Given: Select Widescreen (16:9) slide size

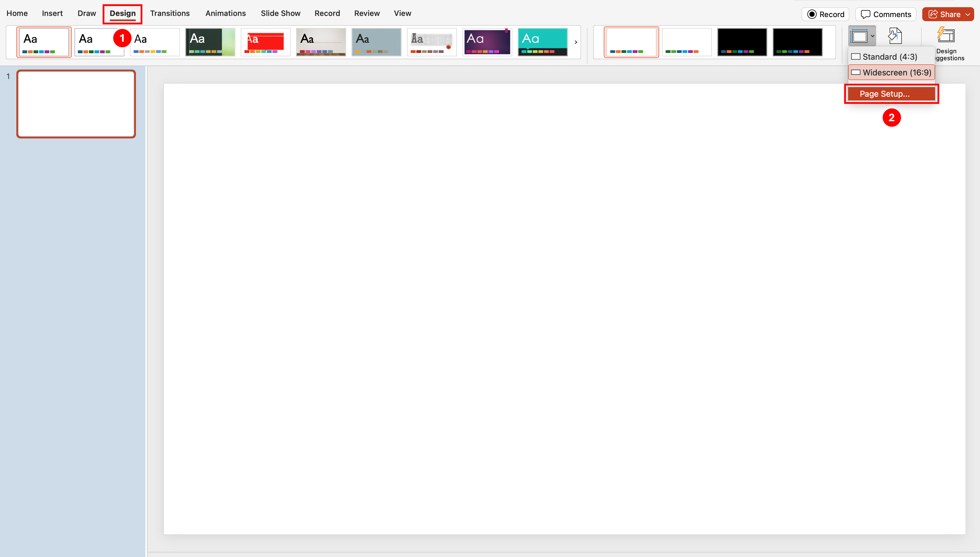Looking at the screenshot, I should 892,72.
